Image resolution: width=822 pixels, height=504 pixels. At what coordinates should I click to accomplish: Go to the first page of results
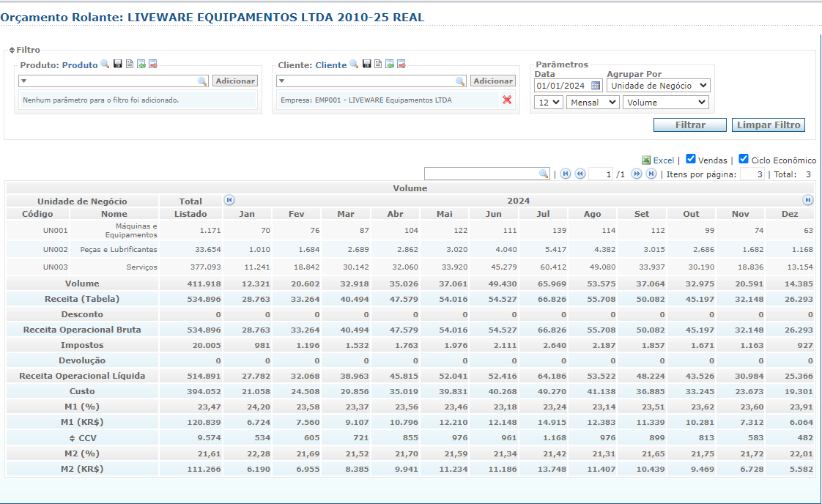pyautogui.click(x=565, y=174)
